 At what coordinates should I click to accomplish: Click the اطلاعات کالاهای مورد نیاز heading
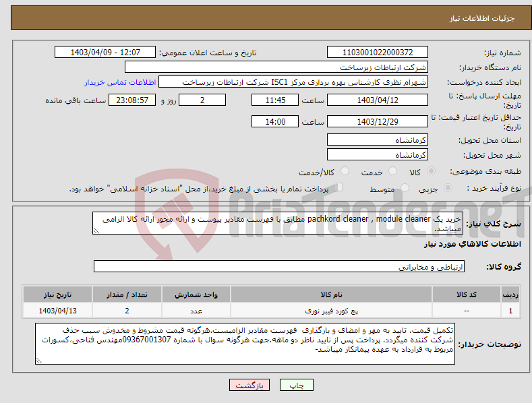(x=472, y=244)
